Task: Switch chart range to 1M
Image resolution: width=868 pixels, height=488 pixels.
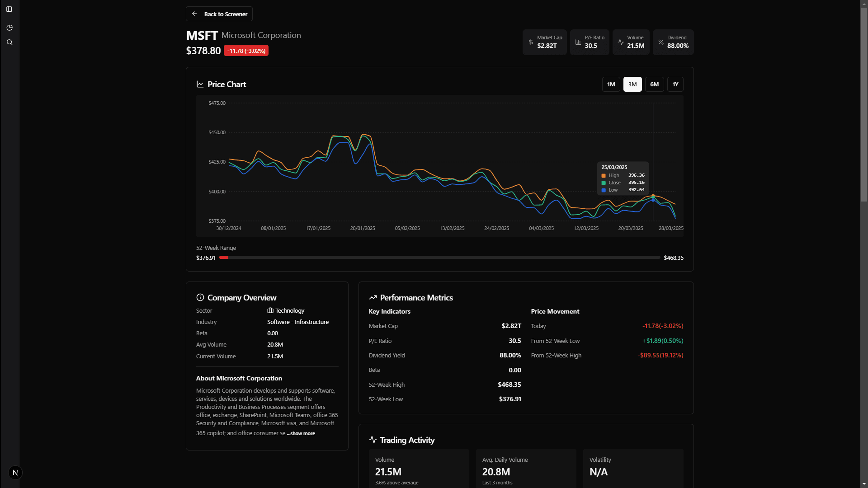Action: tap(611, 84)
